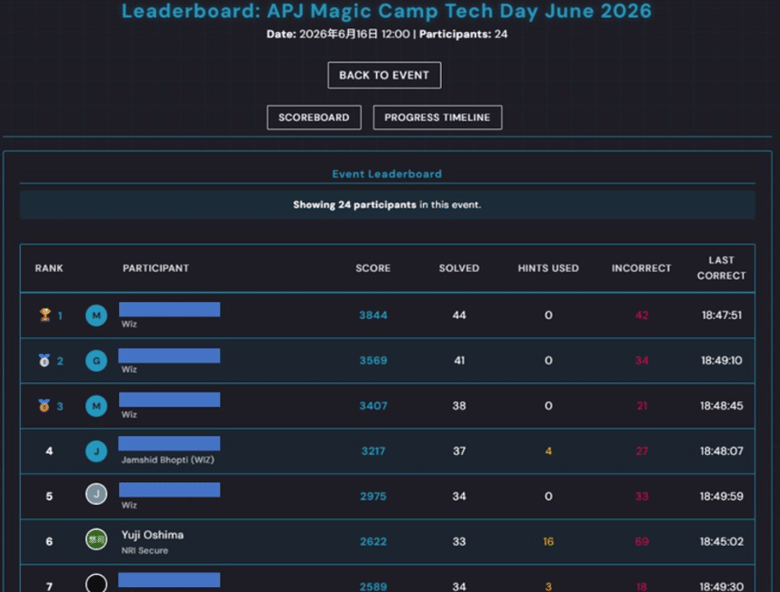This screenshot has width=780, height=592.
Task: Sort by the RANK column header
Action: (x=49, y=268)
